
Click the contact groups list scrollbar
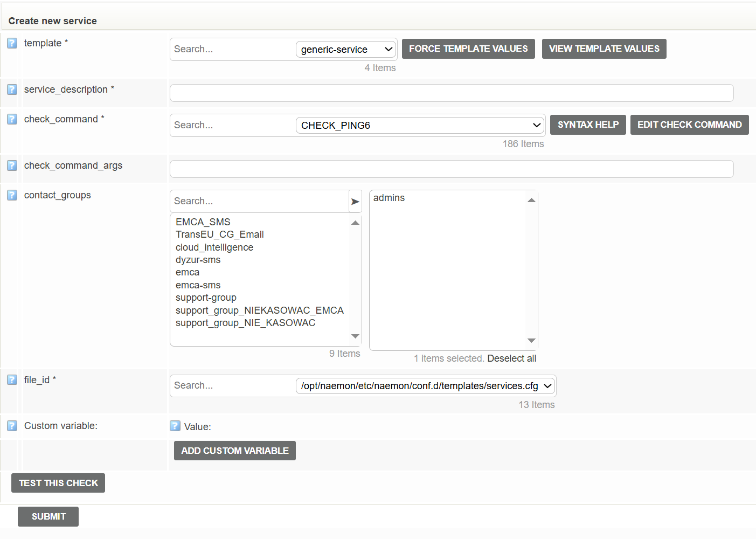pos(355,280)
